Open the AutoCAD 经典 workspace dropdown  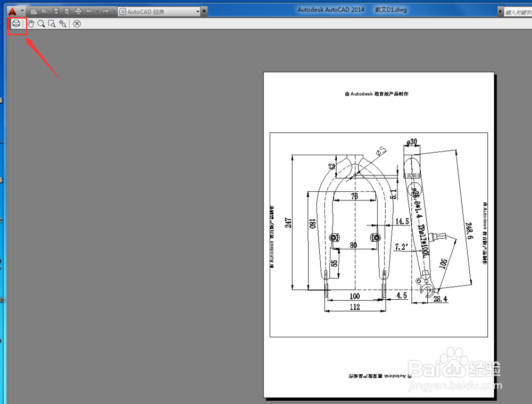pos(159,12)
